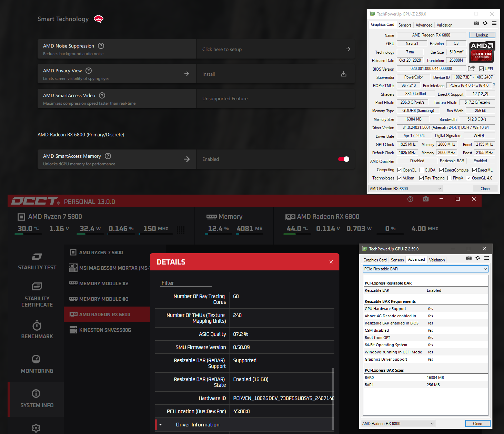Toggle the PhysX checkbox
Viewport: 504px width, 434px height.
click(450, 178)
